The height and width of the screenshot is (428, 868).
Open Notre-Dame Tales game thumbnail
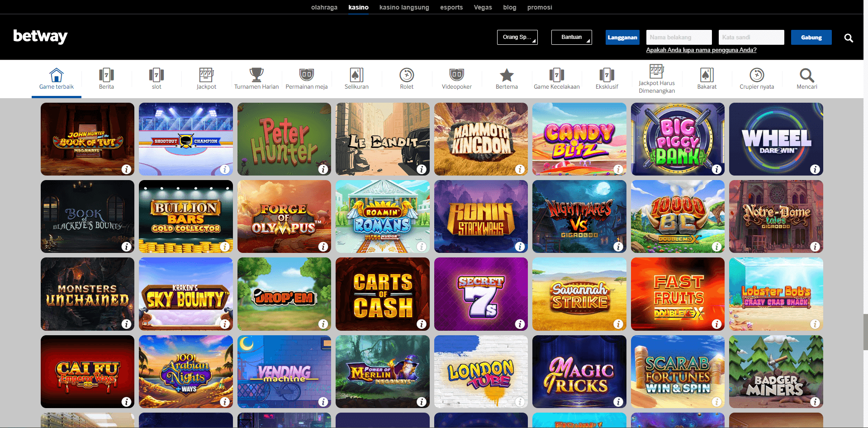coord(776,217)
